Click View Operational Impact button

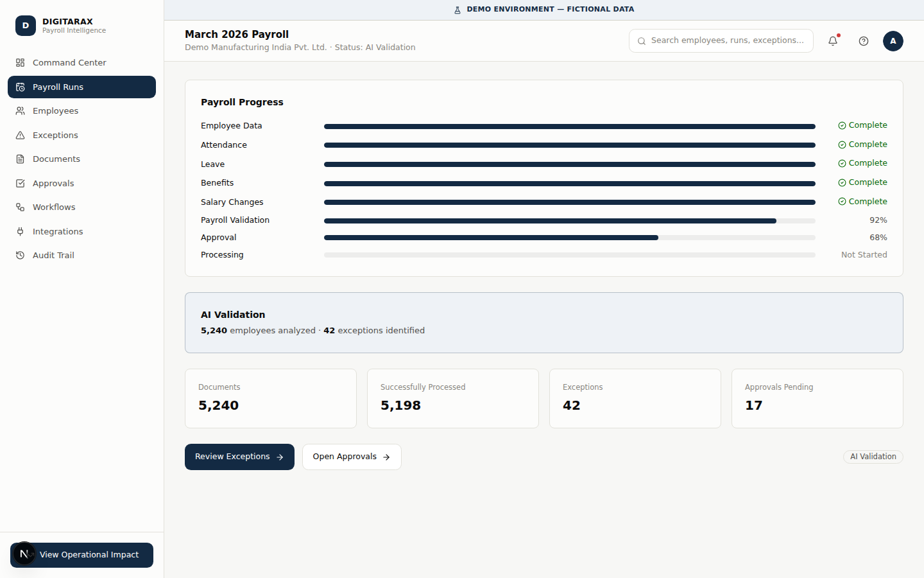tap(81, 555)
